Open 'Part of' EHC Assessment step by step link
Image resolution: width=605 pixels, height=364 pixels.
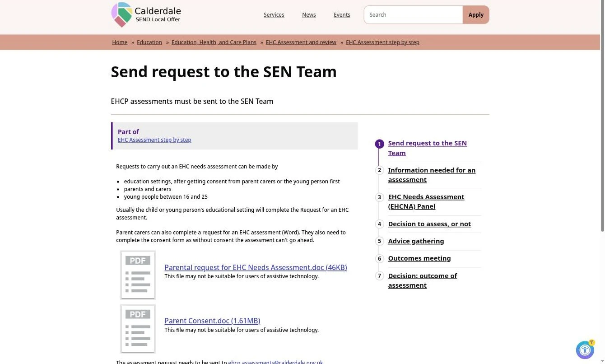[154, 140]
